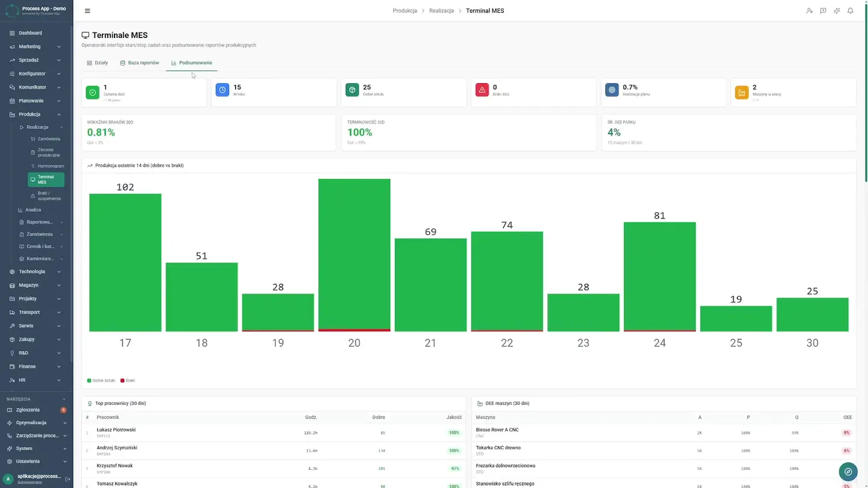Open Braki / uzupełnienia in sidebar
868x488 pixels.
46,196
